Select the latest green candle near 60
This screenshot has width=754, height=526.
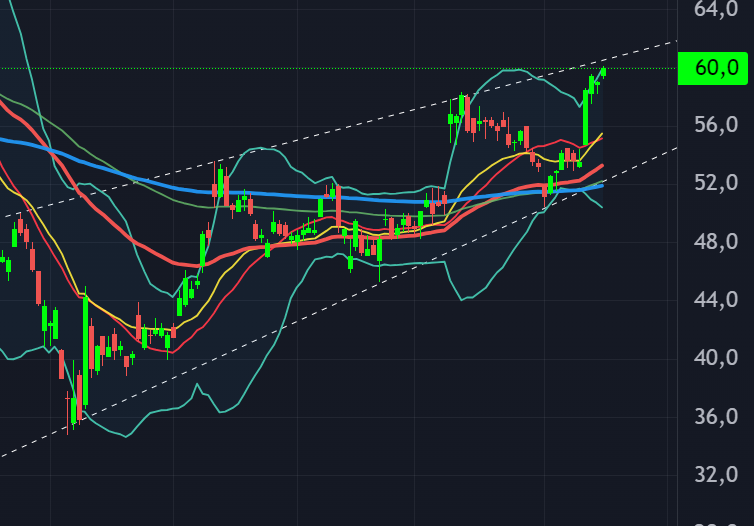tap(603, 72)
